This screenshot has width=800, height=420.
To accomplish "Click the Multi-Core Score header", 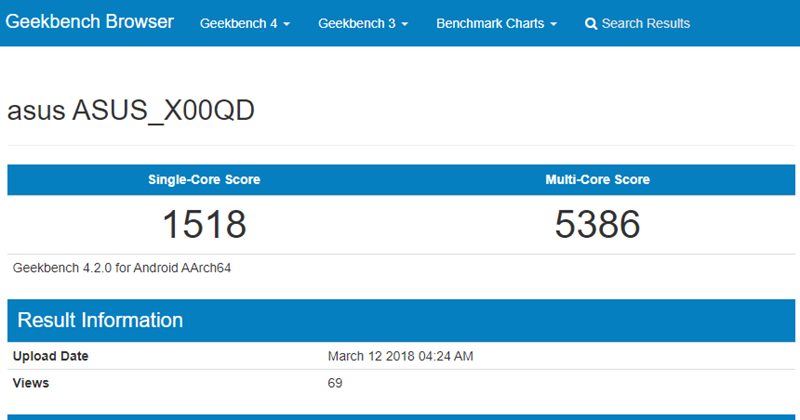I will pyautogui.click(x=597, y=180).
